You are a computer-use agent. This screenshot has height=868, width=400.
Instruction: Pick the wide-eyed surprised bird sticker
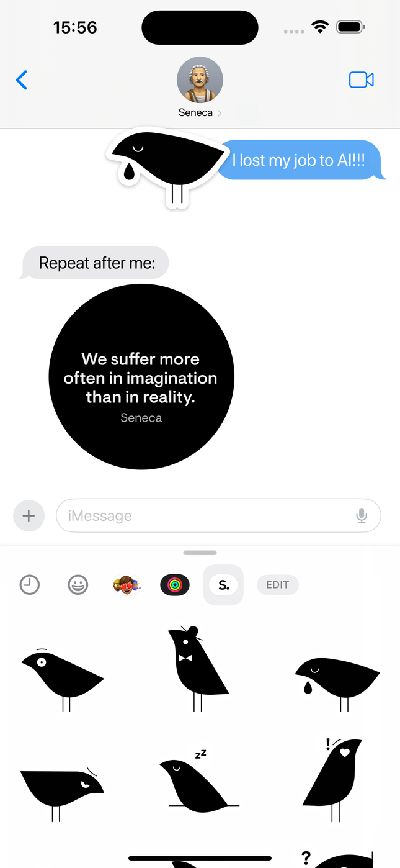63,679
